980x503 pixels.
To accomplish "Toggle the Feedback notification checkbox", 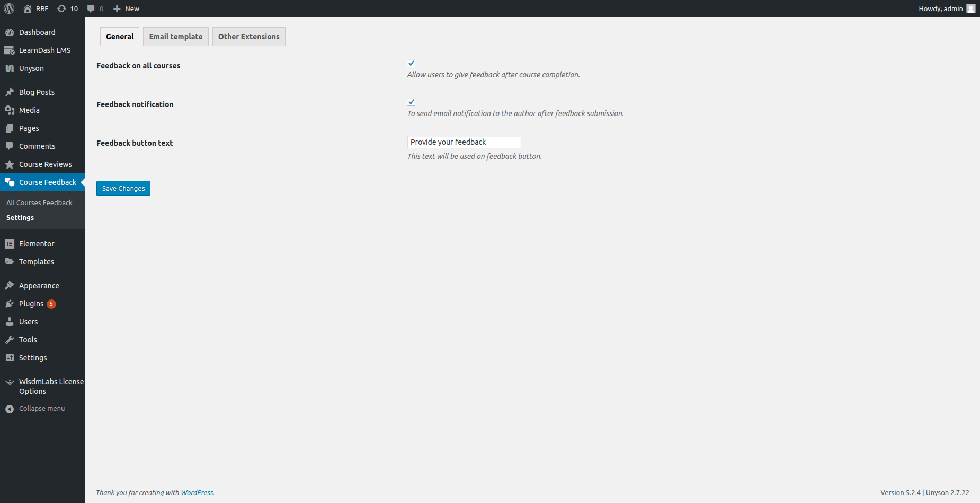I will [411, 102].
